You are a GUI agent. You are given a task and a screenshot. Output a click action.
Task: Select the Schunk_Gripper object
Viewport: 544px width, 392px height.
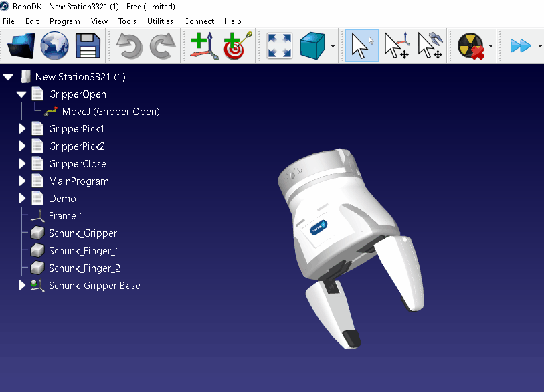pyautogui.click(x=83, y=233)
